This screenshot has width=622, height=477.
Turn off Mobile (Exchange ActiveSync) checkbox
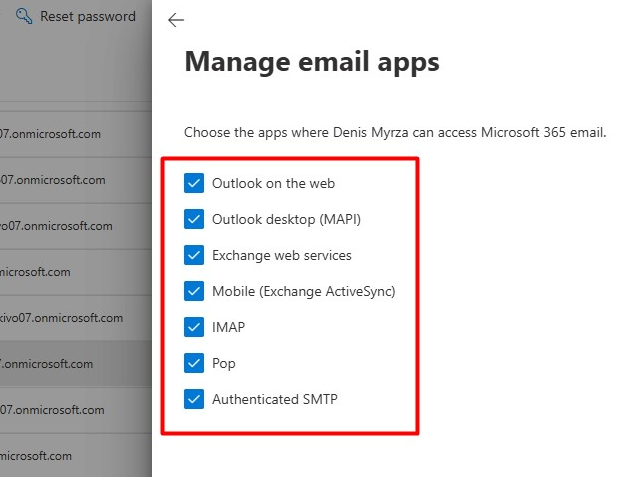(194, 291)
